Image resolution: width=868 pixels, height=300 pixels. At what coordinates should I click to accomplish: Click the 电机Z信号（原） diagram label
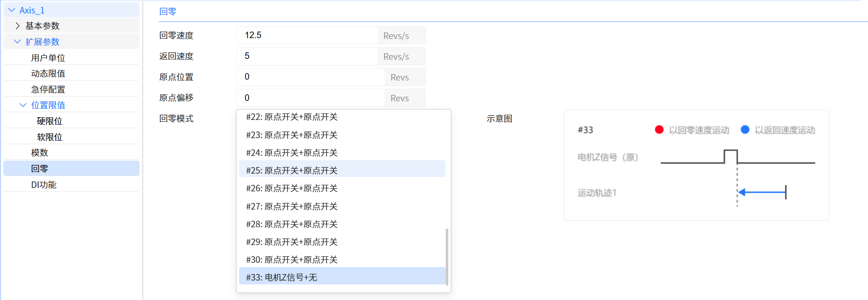(x=608, y=157)
